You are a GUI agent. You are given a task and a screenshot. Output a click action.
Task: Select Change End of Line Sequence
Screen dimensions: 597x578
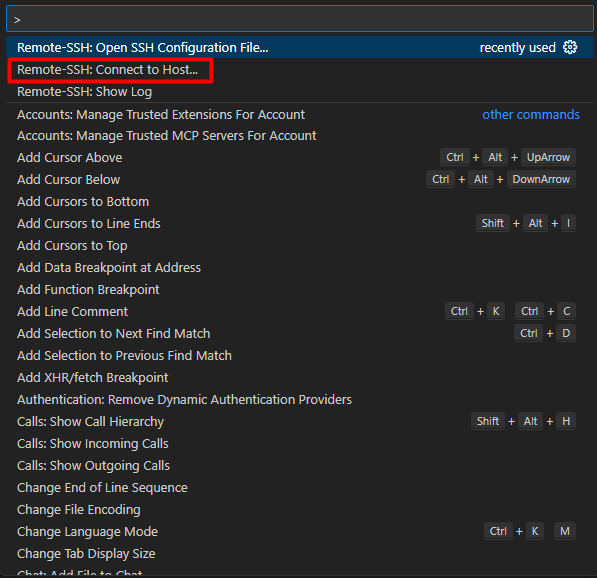click(300, 488)
